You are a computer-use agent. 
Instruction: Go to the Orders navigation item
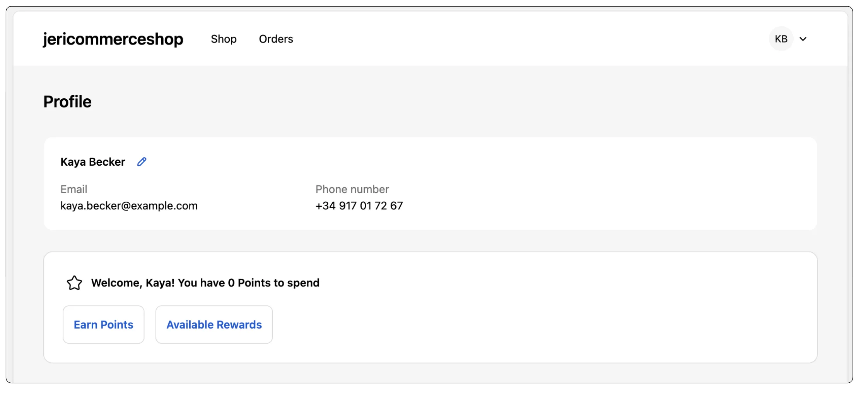(x=276, y=39)
